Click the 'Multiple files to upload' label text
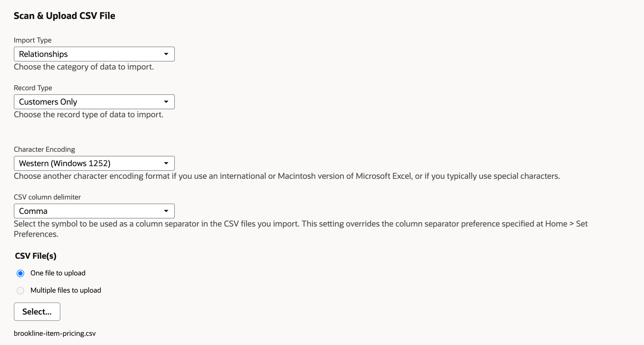 coord(66,290)
